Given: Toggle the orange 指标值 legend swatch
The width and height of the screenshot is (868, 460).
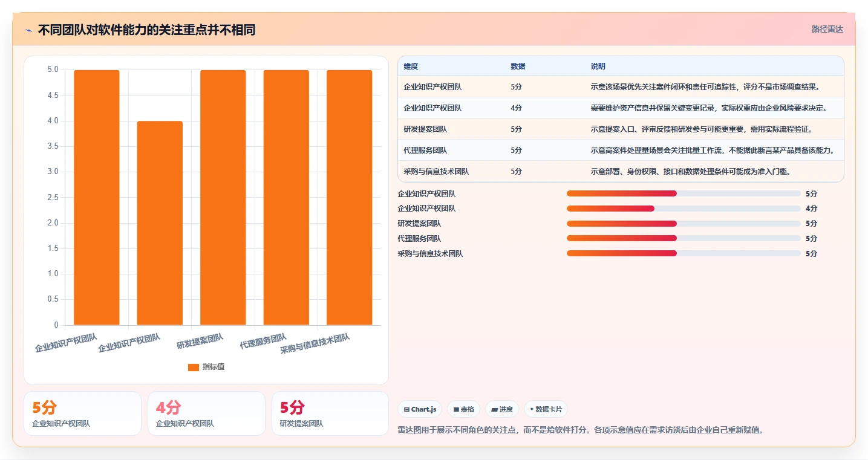Looking at the screenshot, I should click(193, 367).
